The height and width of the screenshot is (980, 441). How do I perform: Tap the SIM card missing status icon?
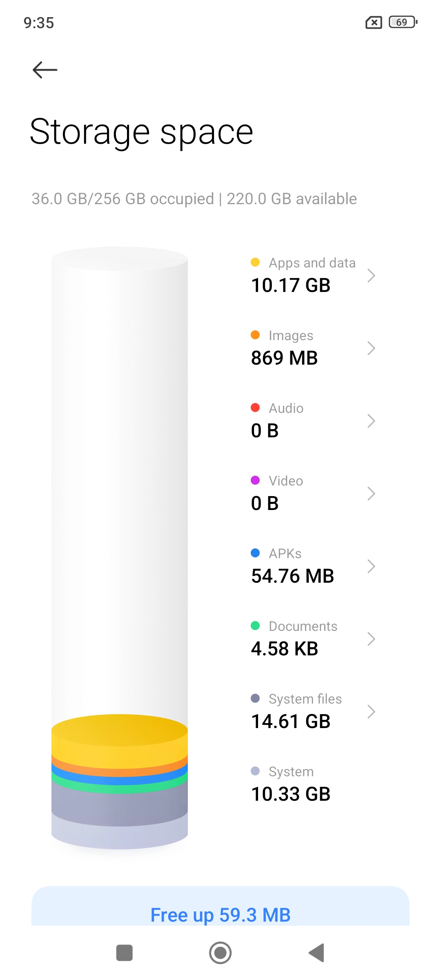(x=374, y=22)
